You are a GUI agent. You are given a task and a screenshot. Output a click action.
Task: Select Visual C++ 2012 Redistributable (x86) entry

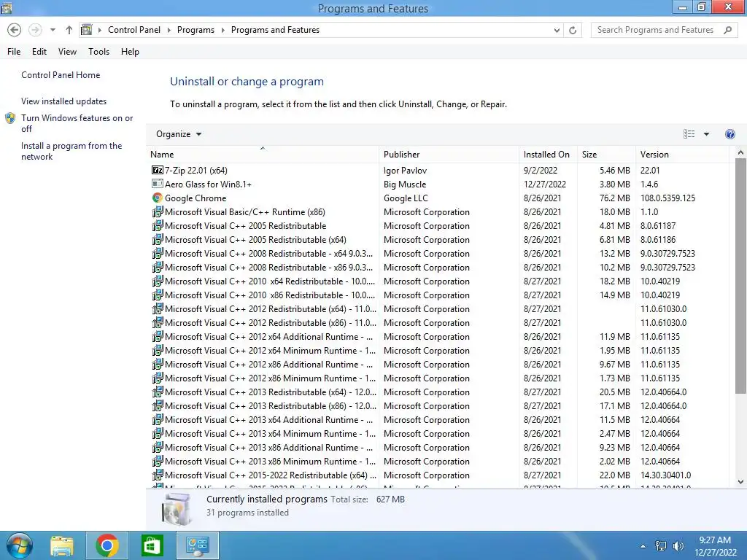pyautogui.click(x=271, y=322)
